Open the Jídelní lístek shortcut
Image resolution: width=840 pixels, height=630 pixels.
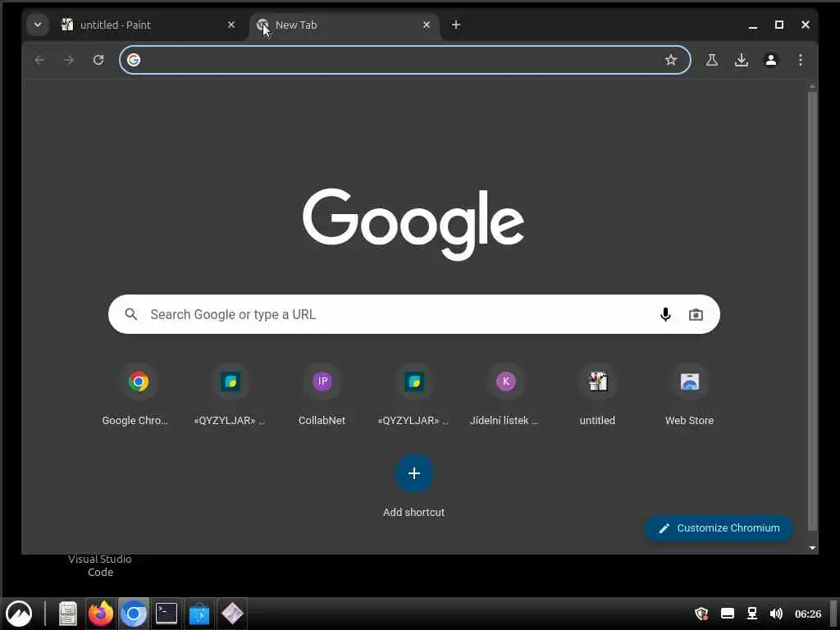tap(505, 395)
